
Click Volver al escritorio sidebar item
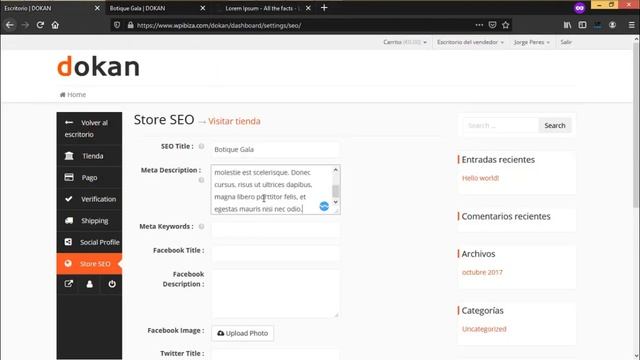click(x=89, y=129)
